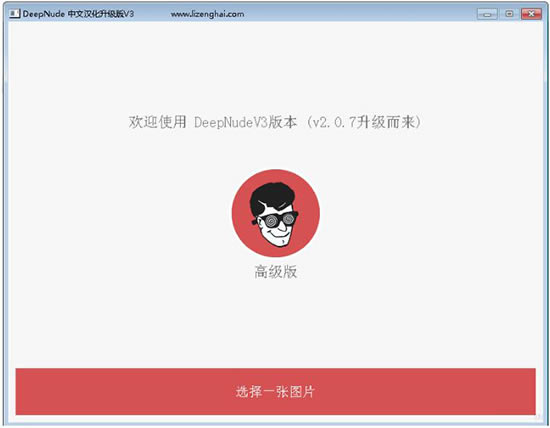550x428 pixels.
Task: Click the DeepNudeV3 word in the heading
Action: coord(231,122)
